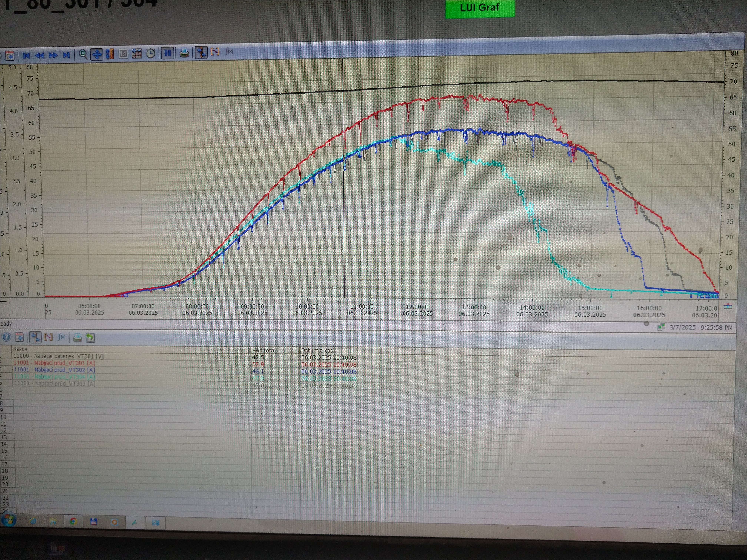Jump to first record using skip-back arrow

[27, 55]
